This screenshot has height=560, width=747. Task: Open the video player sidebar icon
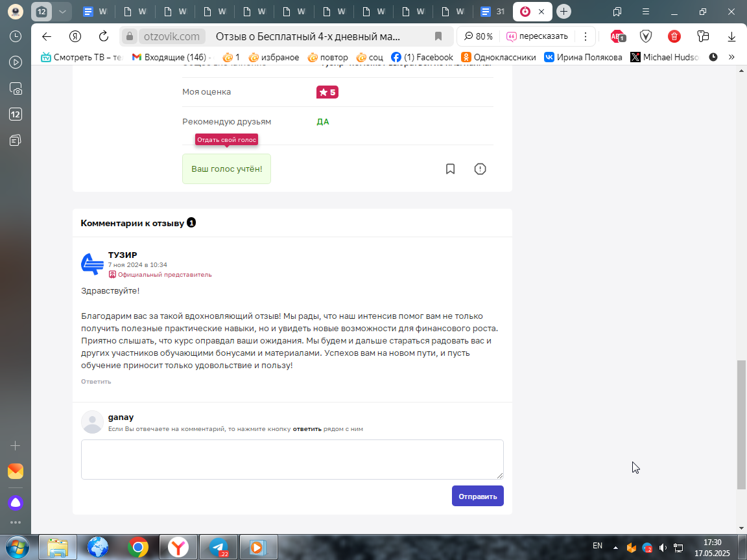[16, 62]
